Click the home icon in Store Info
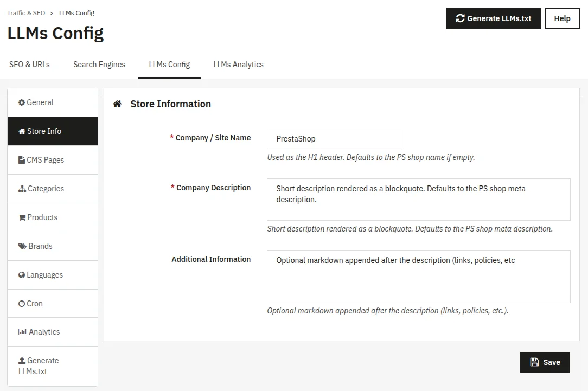This screenshot has width=588, height=391. click(22, 131)
